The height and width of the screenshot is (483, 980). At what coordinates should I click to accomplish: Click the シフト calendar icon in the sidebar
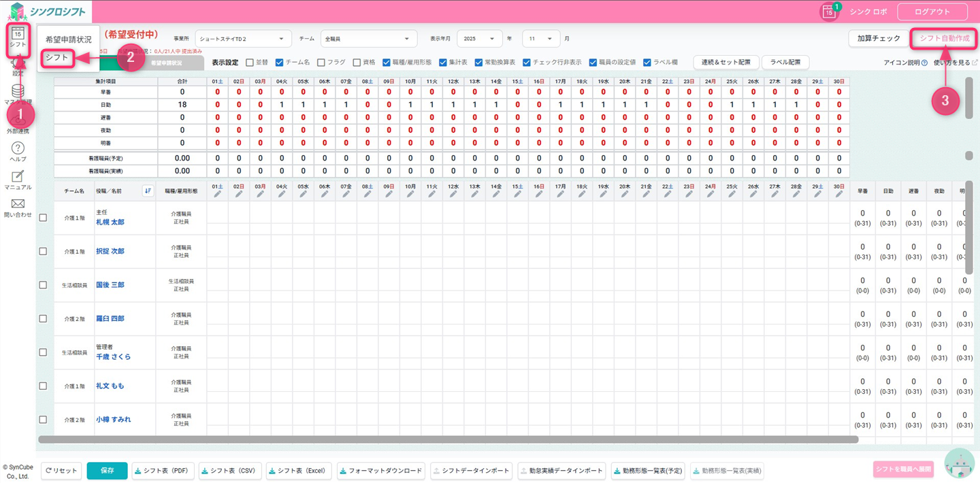click(18, 33)
